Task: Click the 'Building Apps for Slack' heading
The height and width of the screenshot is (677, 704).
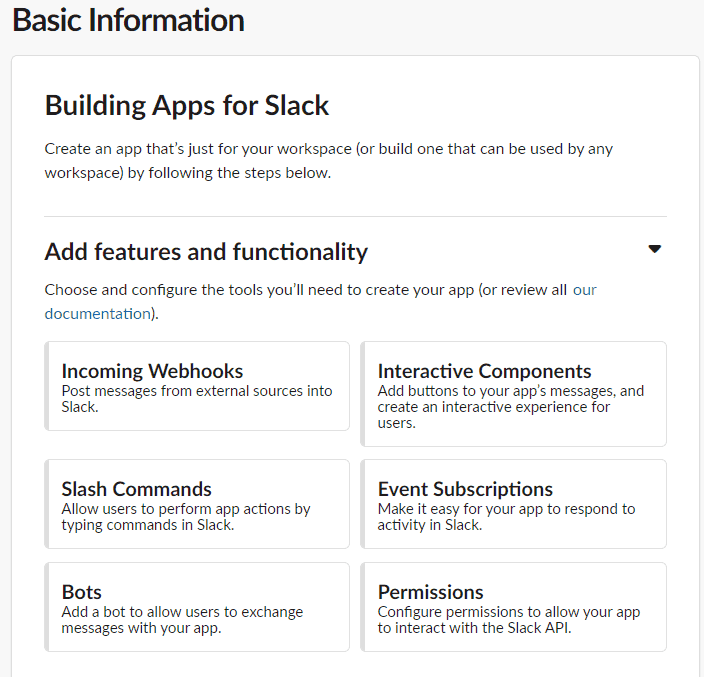Action: tap(187, 106)
